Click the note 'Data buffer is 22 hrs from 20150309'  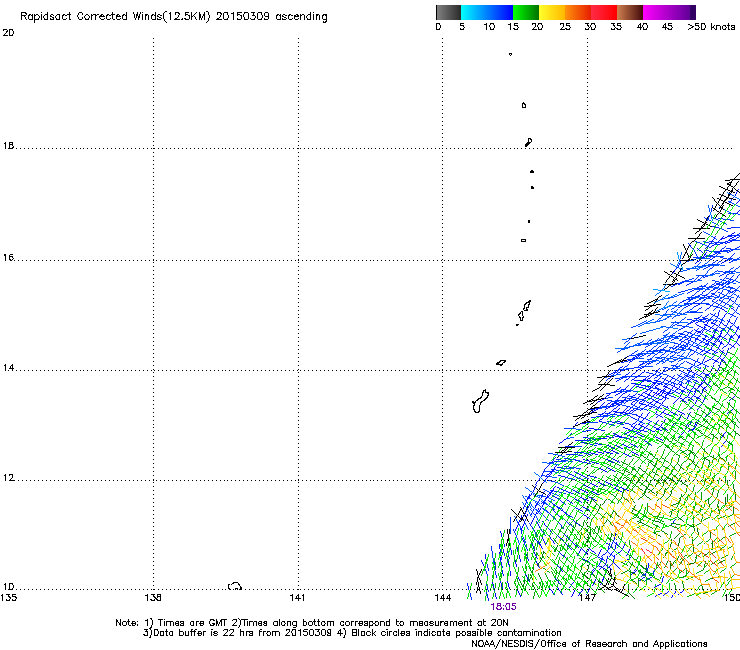(x=242, y=633)
